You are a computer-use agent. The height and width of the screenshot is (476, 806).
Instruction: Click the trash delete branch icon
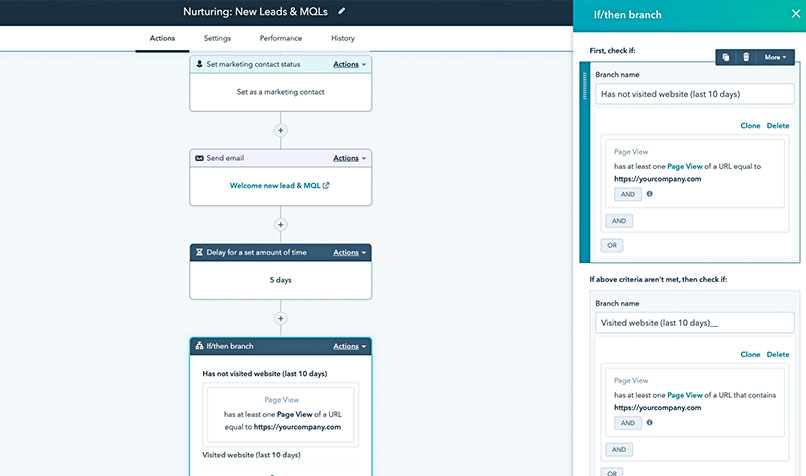click(x=746, y=57)
